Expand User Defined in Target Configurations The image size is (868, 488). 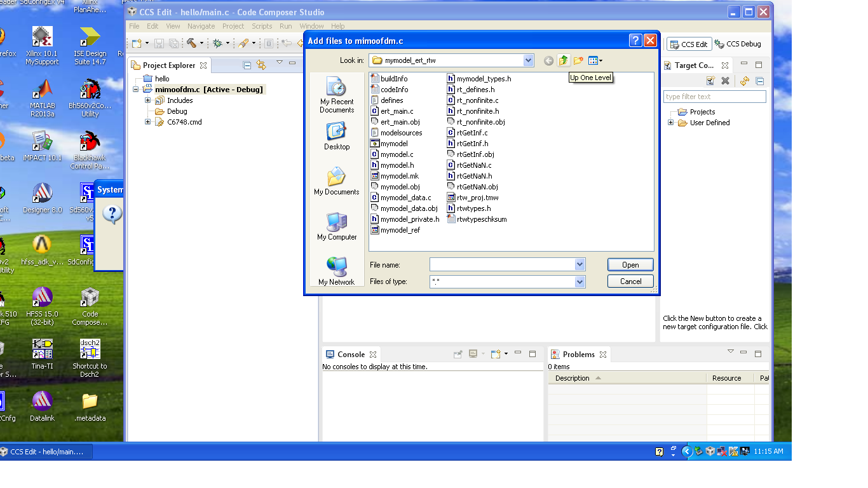(670, 123)
